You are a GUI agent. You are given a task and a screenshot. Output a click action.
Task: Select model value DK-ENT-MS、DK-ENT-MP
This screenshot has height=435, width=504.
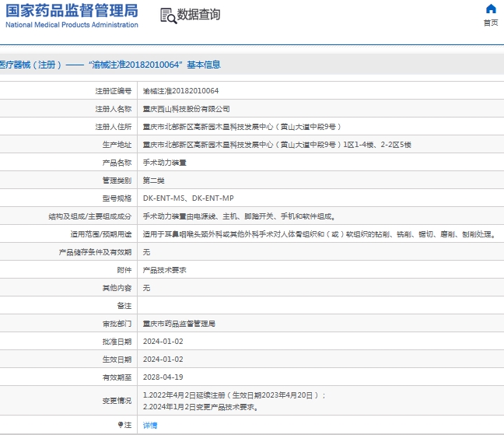point(188,198)
